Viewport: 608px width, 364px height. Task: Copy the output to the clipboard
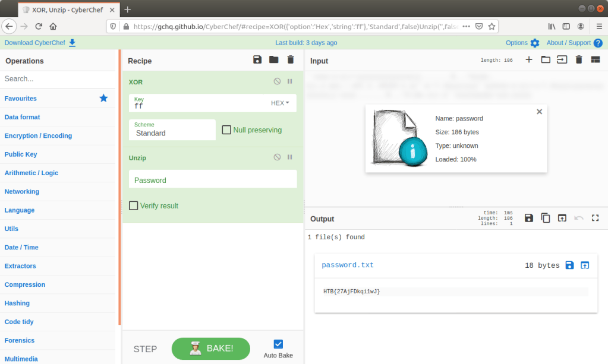[x=546, y=218]
